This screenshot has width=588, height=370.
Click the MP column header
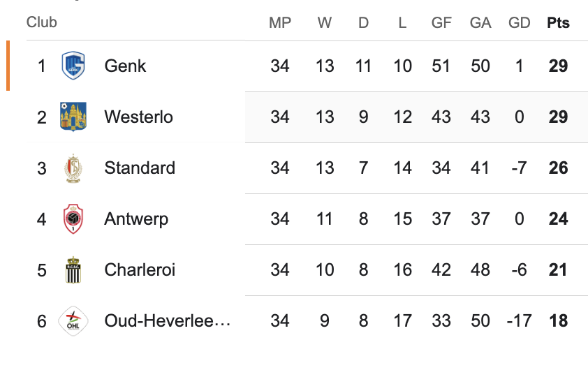pyautogui.click(x=280, y=23)
